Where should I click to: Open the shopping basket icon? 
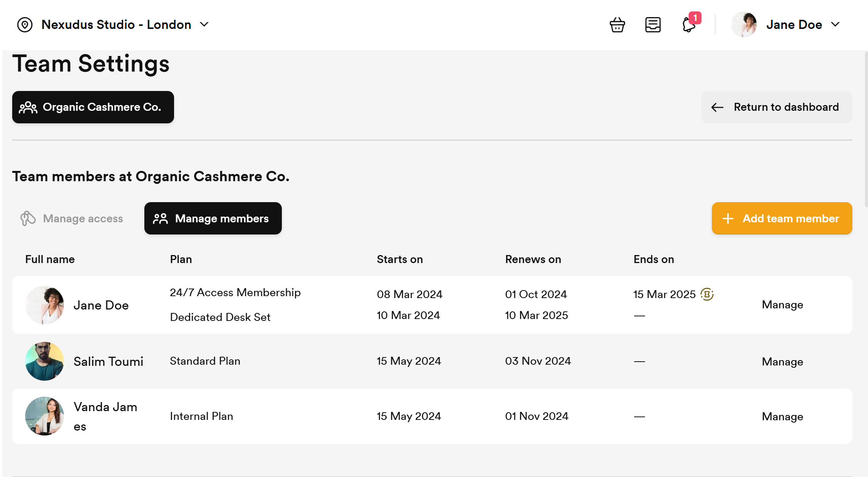pyautogui.click(x=617, y=25)
